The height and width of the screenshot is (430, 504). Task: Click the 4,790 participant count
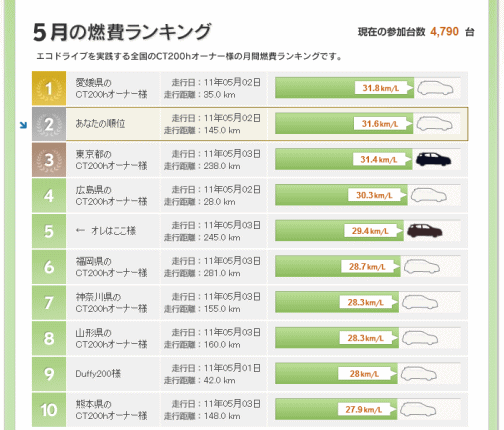(x=444, y=32)
